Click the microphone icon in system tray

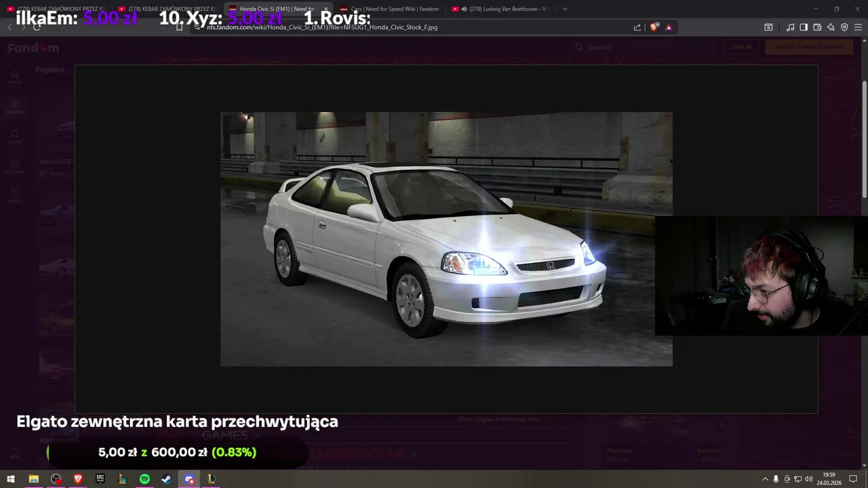[776, 479]
